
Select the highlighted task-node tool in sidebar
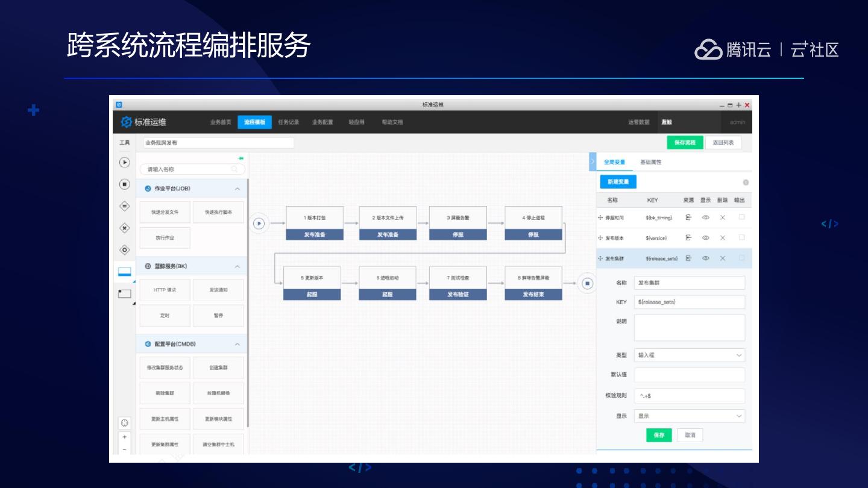coord(124,272)
